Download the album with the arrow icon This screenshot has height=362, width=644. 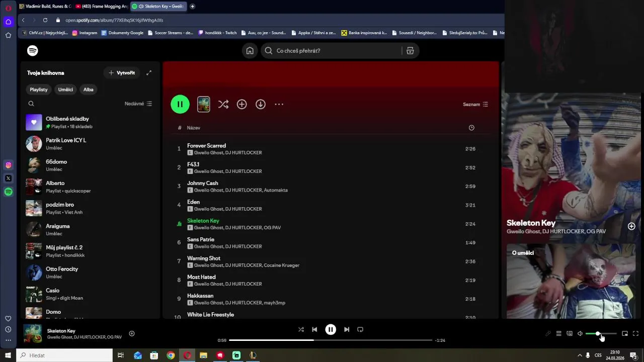click(x=261, y=104)
